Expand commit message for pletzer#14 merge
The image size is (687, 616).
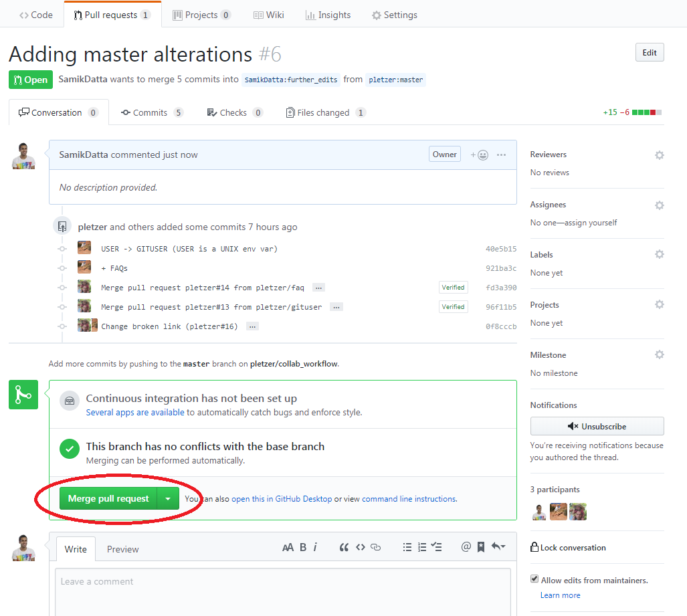click(318, 288)
